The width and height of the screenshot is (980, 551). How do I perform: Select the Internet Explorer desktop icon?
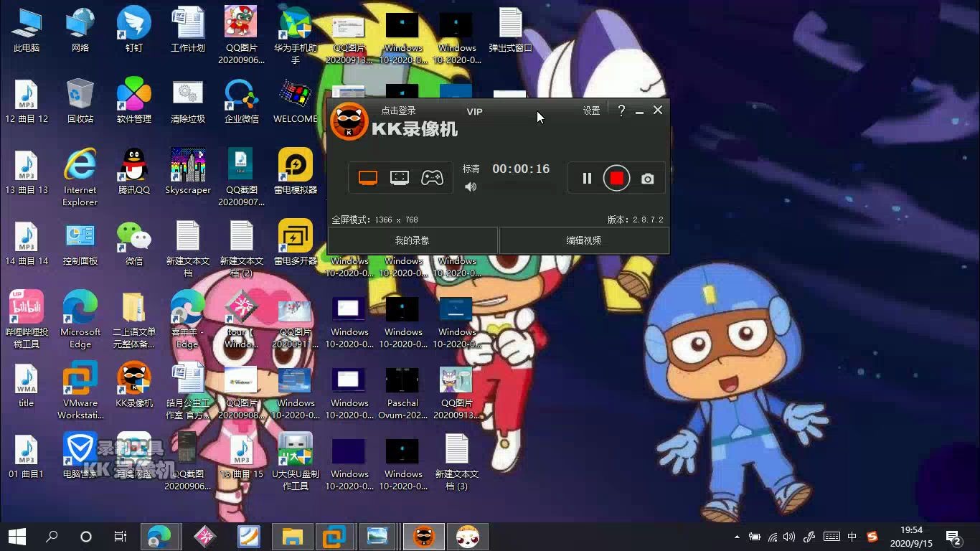[x=80, y=178]
